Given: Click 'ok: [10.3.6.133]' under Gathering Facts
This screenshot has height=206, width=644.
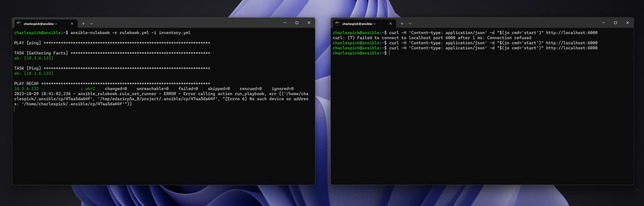Looking at the screenshot, I should tap(34, 58).
